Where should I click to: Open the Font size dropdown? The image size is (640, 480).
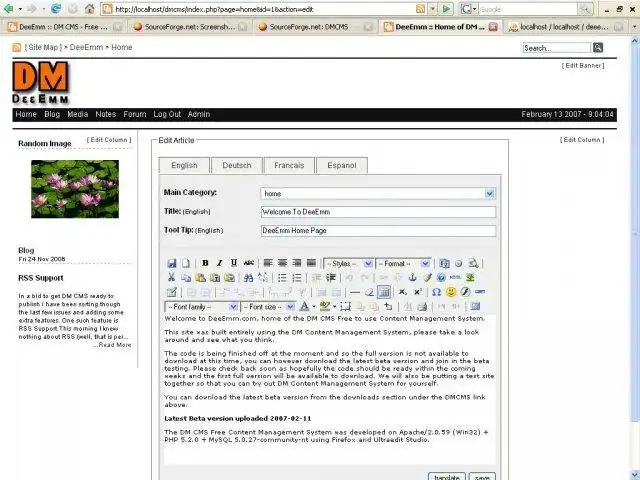coord(268,307)
